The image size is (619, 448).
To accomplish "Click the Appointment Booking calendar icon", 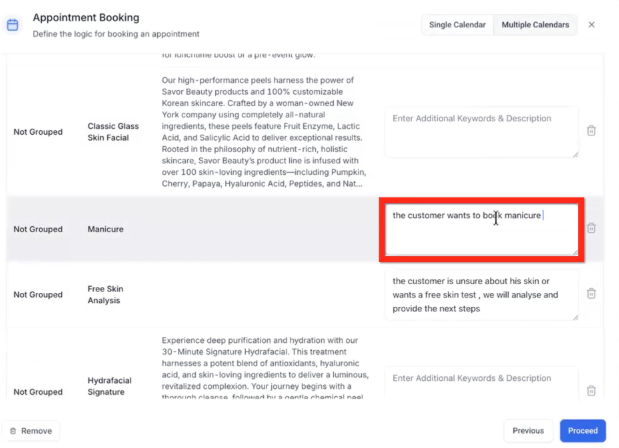I will pos(13,24).
